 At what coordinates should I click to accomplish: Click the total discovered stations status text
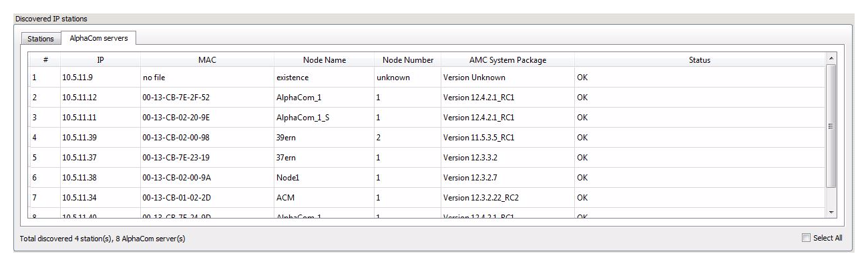(103, 239)
